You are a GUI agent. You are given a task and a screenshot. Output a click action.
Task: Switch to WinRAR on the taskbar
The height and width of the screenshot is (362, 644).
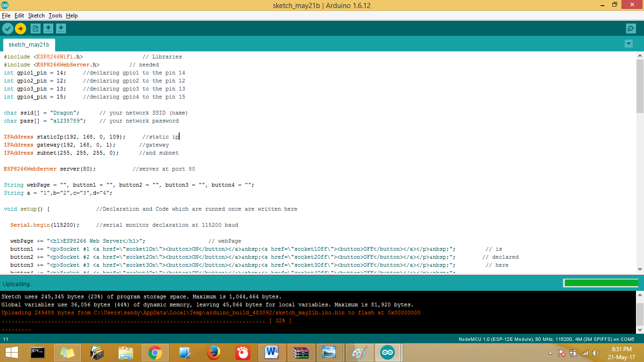click(x=301, y=353)
